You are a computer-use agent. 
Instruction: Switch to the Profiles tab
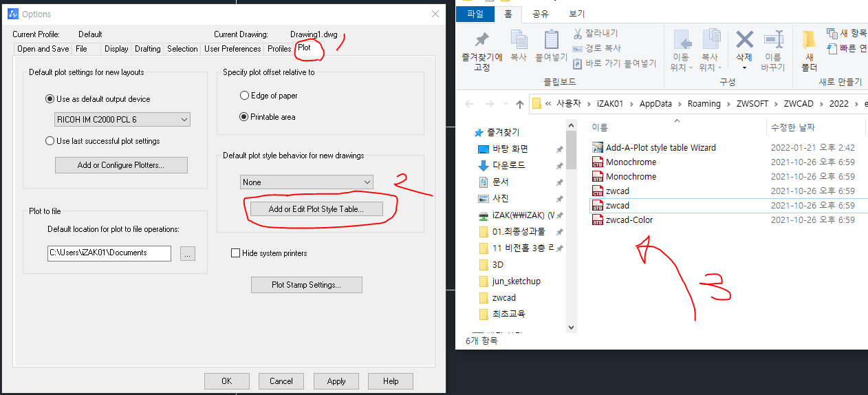point(279,49)
